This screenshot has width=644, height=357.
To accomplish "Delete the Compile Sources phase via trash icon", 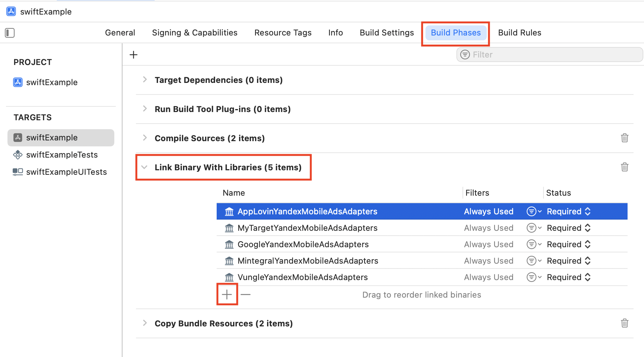I will point(625,138).
